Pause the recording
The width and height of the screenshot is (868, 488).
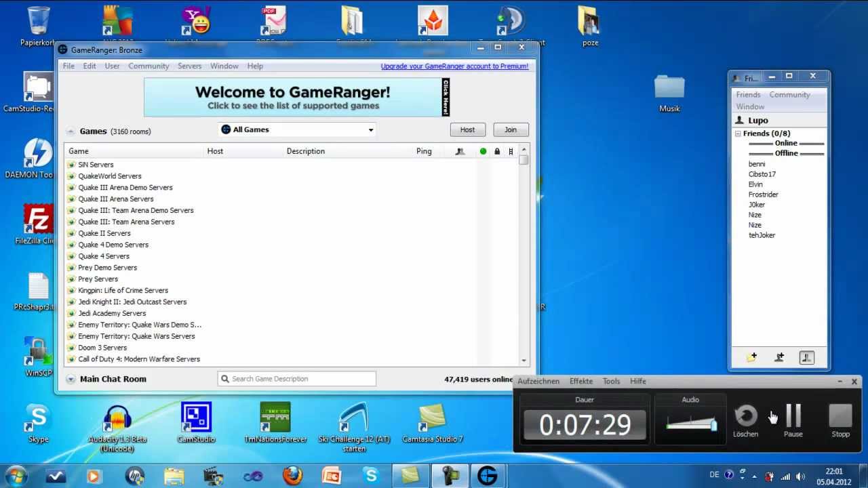[793, 420]
